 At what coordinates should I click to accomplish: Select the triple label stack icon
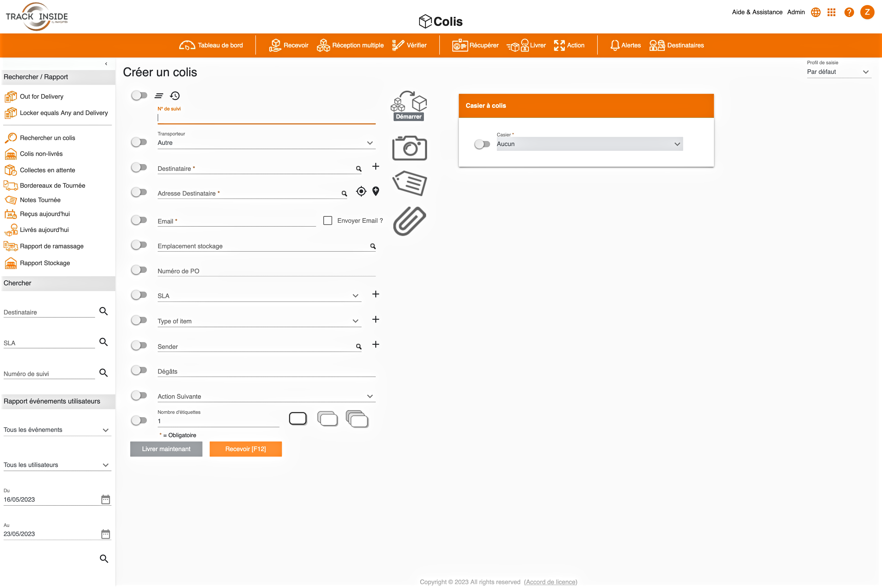click(x=357, y=419)
